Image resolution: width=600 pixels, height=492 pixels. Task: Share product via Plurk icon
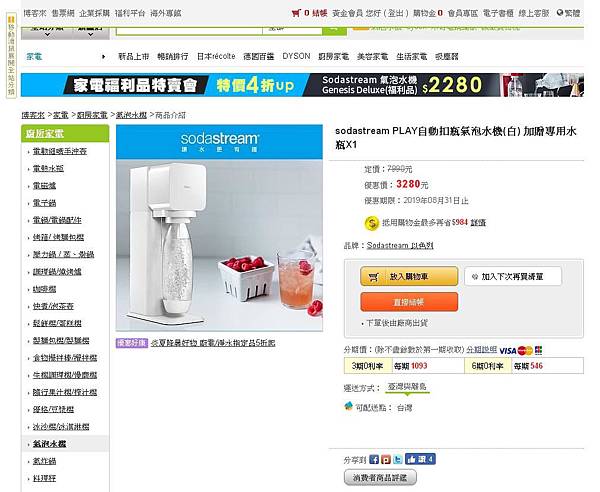(386, 459)
